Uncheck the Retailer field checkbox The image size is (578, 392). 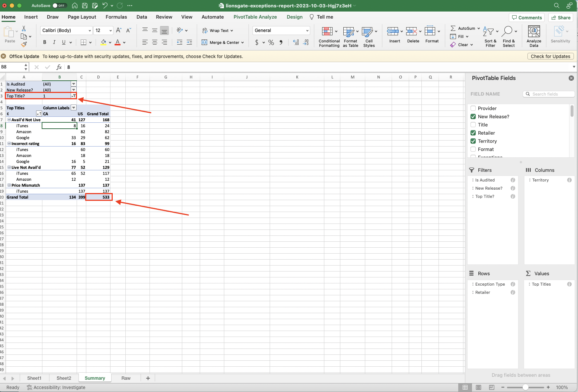tap(473, 133)
